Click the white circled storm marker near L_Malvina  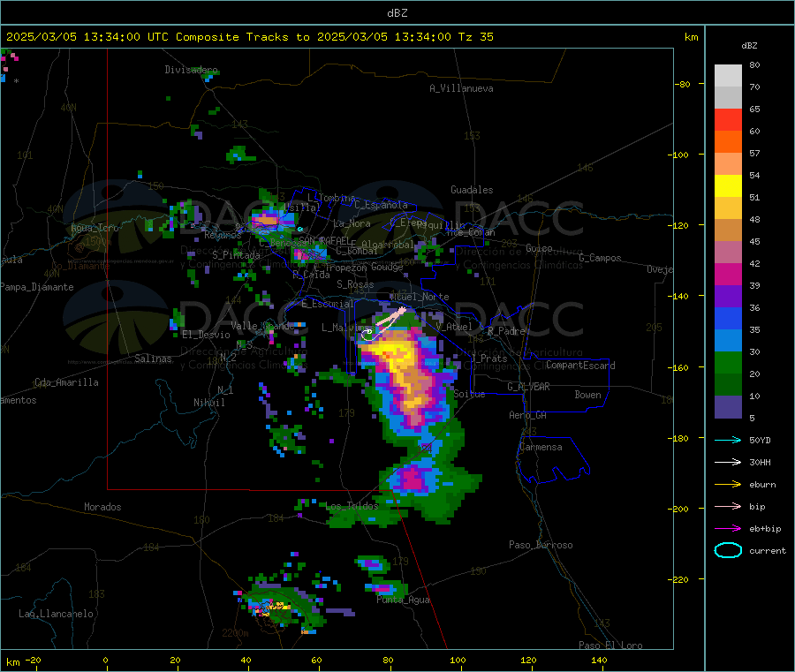367,333
